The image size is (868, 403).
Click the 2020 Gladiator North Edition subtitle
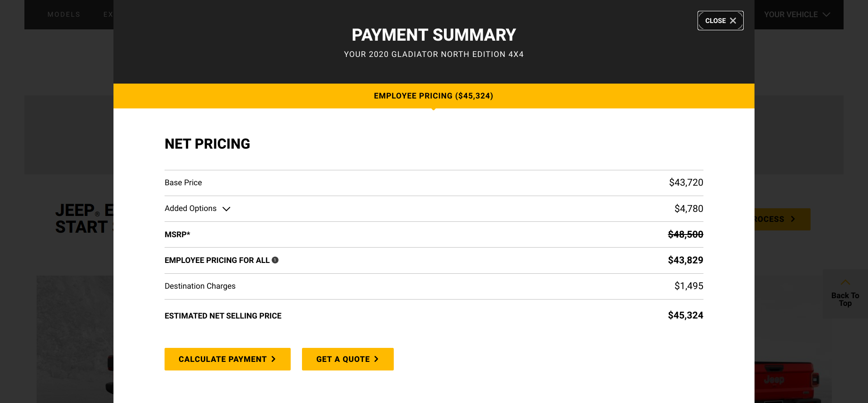click(434, 54)
